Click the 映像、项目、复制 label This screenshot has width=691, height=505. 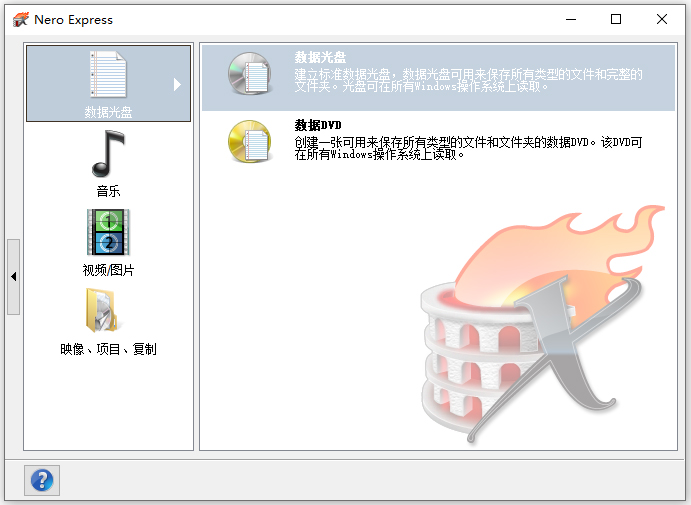[108, 349]
